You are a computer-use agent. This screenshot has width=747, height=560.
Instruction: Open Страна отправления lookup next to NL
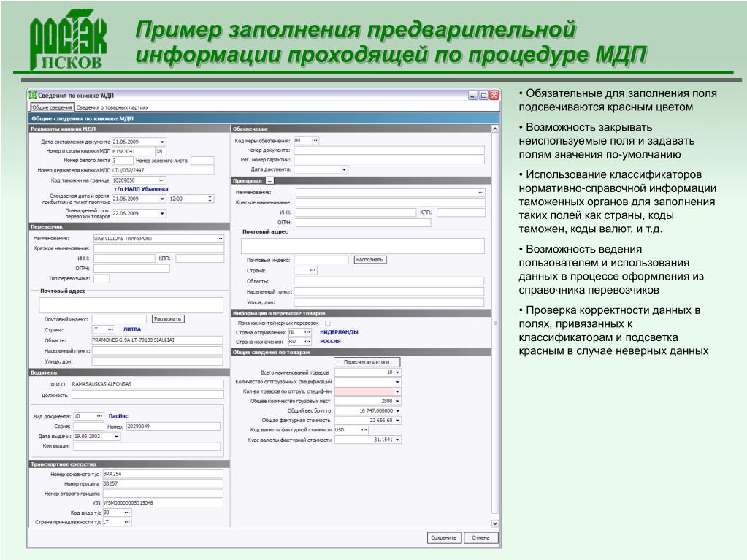(x=307, y=332)
